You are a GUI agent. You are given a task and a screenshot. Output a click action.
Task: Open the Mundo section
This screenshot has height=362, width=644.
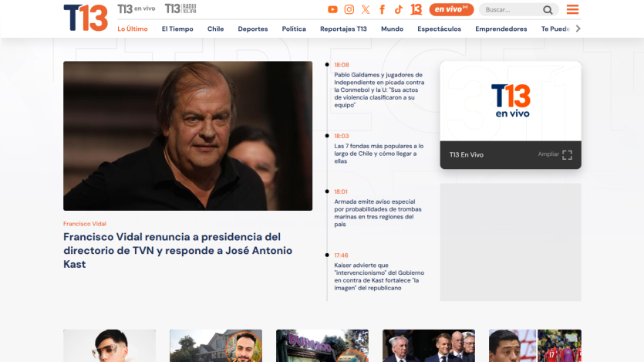pyautogui.click(x=393, y=29)
